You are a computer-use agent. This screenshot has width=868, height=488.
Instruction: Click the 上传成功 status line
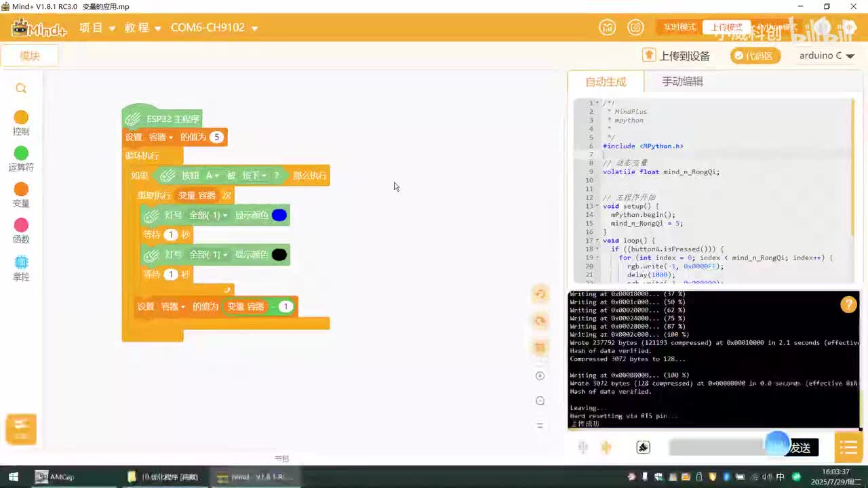coord(585,424)
